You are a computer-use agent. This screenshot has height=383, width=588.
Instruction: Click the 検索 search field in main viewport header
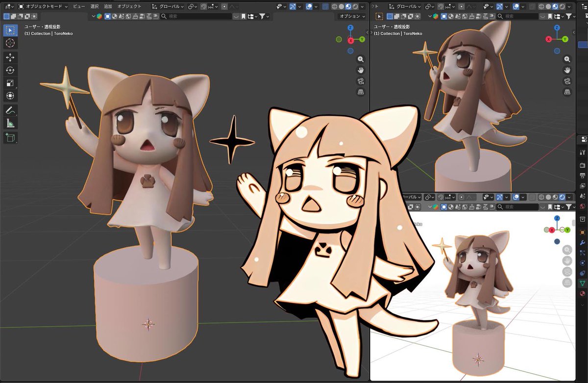196,16
